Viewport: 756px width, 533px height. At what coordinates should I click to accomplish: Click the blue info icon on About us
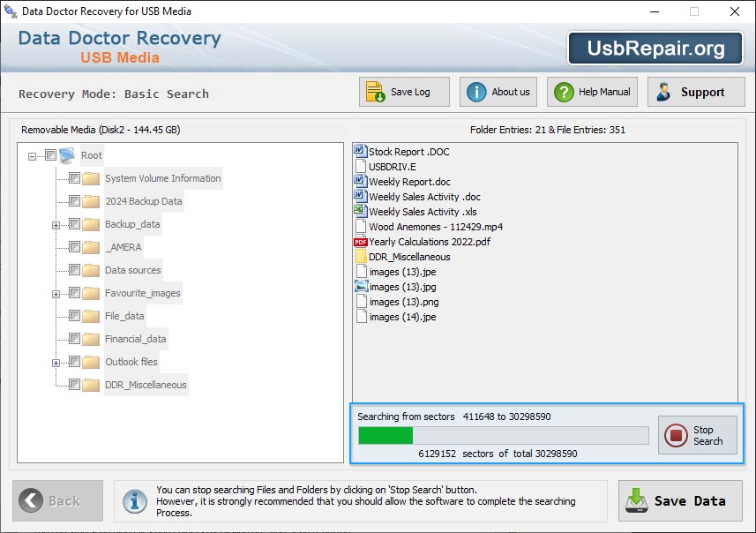point(476,92)
